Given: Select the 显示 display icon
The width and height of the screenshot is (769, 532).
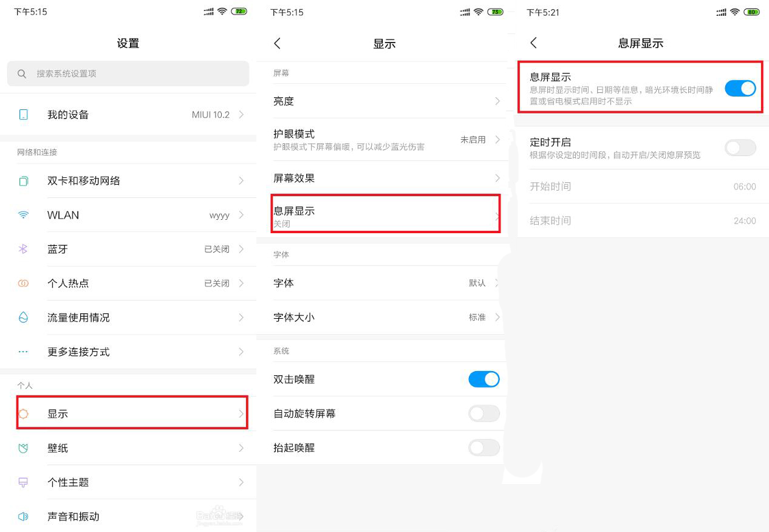Looking at the screenshot, I should point(23,413).
